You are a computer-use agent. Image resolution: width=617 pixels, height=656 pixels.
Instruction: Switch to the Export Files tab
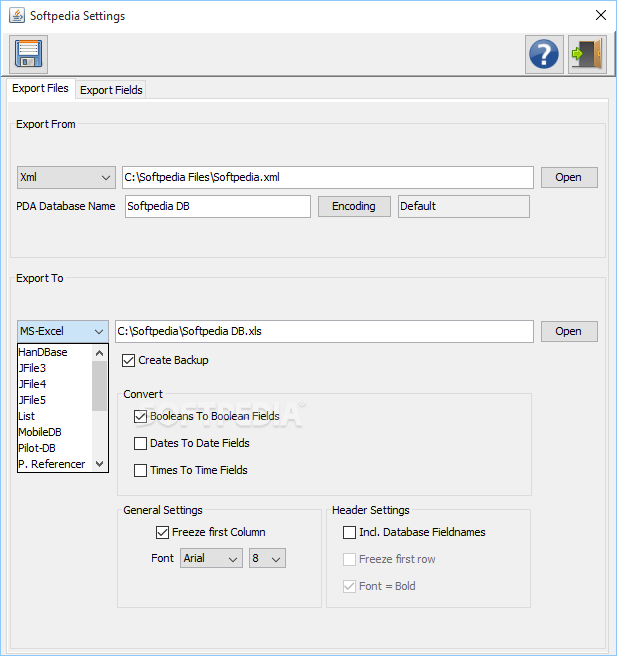(41, 89)
